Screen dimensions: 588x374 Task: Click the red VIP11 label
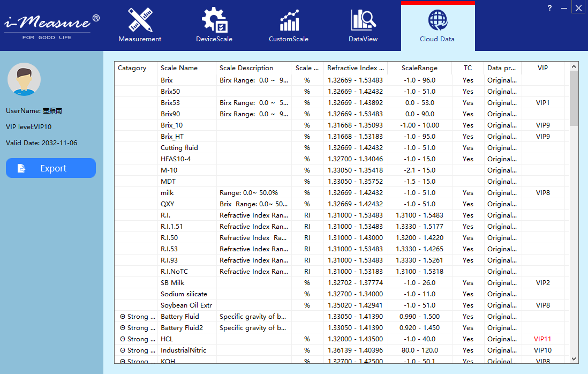[x=542, y=339]
